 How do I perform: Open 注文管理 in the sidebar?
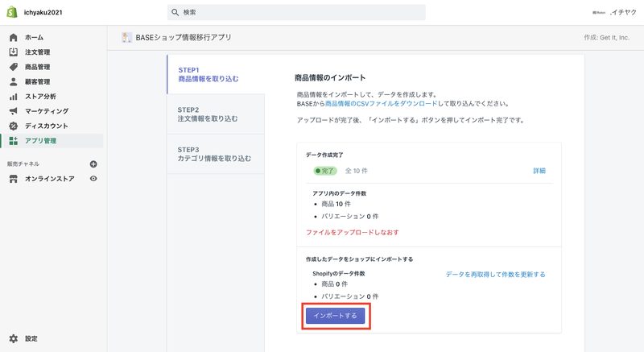coord(37,52)
